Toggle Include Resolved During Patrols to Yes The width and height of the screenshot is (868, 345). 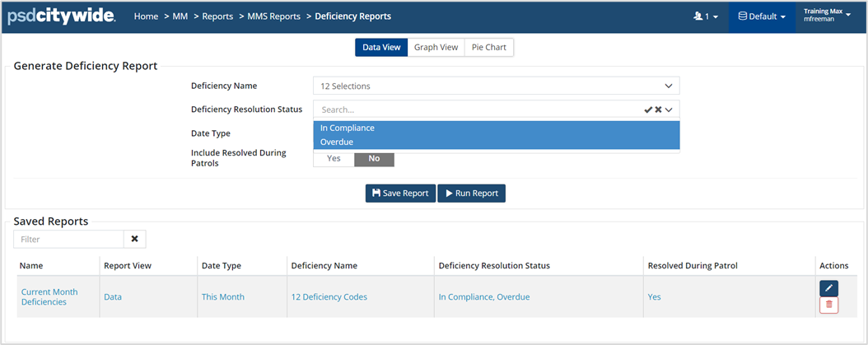pyautogui.click(x=334, y=158)
